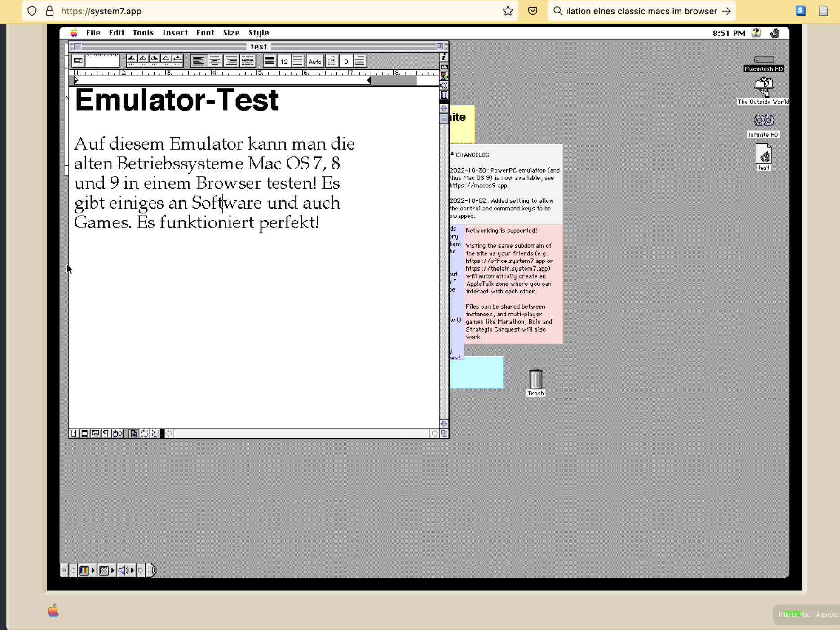Select justified text alignment in the ruler
The height and width of the screenshot is (630, 840).
(x=248, y=61)
